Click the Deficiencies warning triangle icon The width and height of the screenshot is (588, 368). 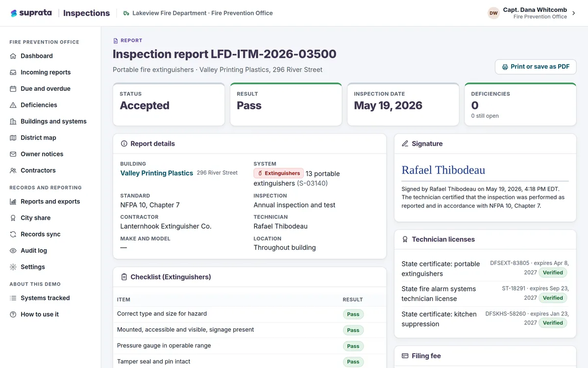[13, 105]
